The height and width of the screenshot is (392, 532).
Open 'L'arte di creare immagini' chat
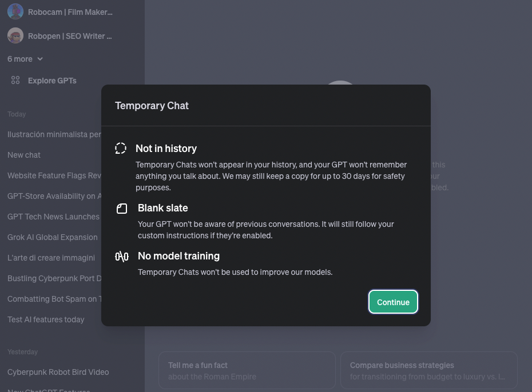(51, 258)
